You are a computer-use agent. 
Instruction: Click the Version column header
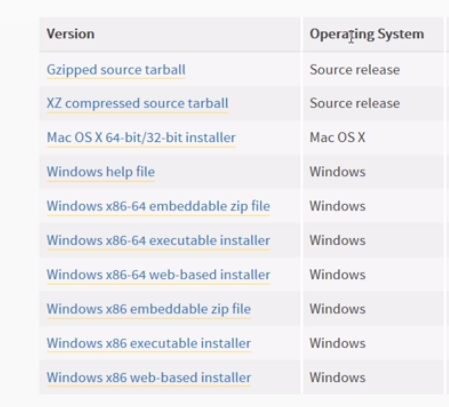(70, 34)
